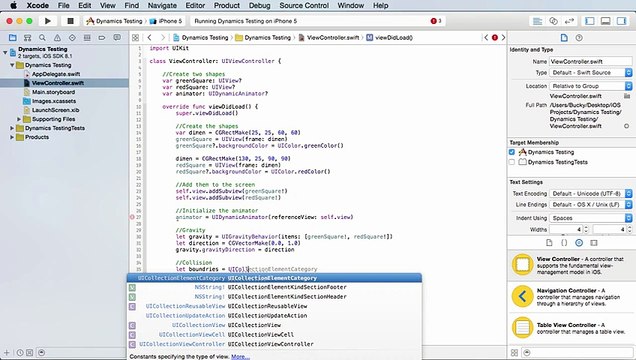Open the Editor menu
Screen dimensions: 636x360
[x=195, y=5]
